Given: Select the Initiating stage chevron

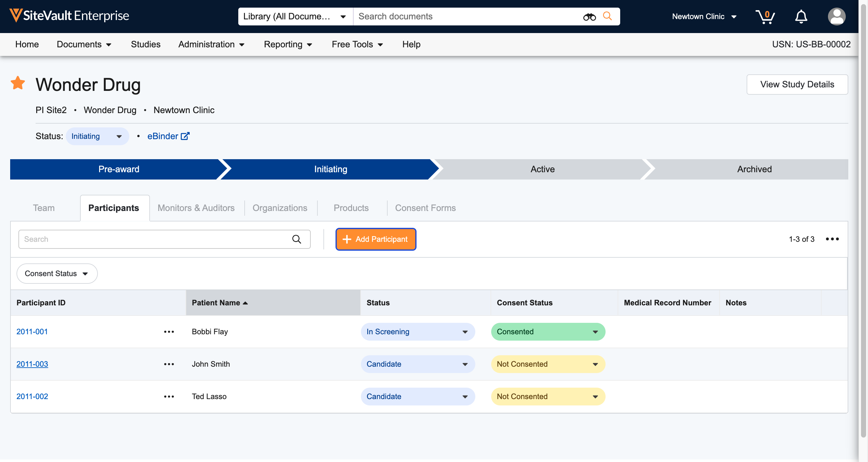Looking at the screenshot, I should [x=330, y=169].
